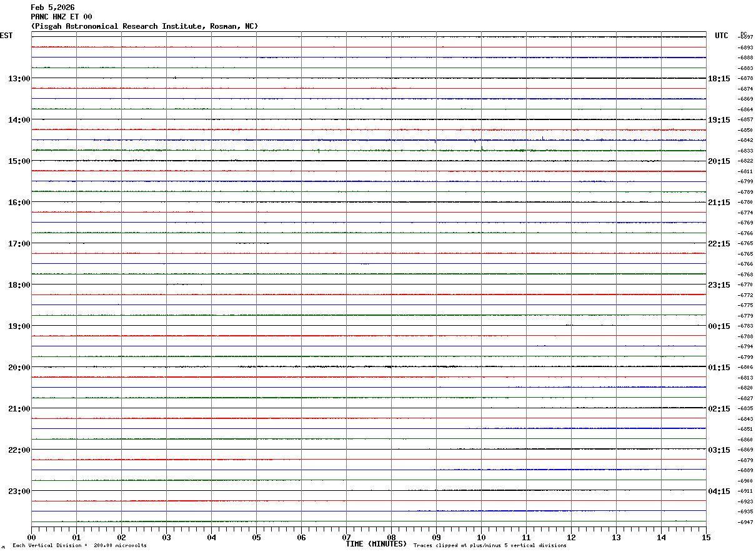
Task: Click minute 15 at axis end
Action: tap(706, 537)
